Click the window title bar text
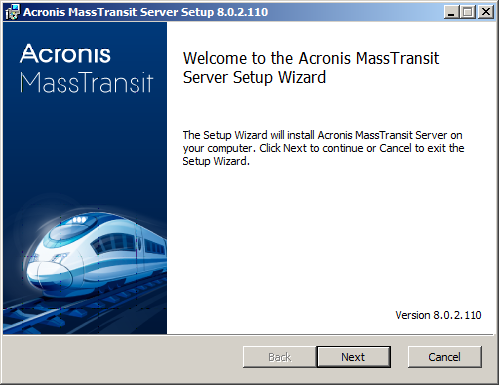The image size is (499, 385). 145,12
